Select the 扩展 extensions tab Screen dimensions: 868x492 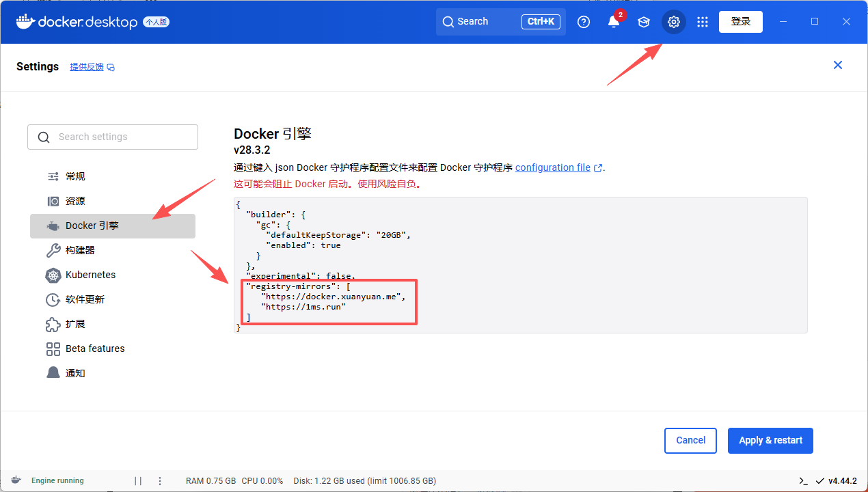tap(113, 324)
